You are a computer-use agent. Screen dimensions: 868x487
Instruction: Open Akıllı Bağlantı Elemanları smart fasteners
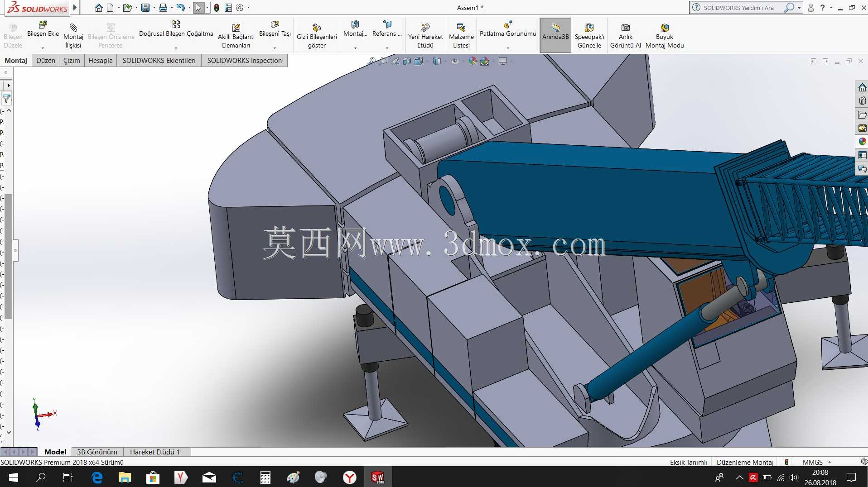[x=236, y=35]
